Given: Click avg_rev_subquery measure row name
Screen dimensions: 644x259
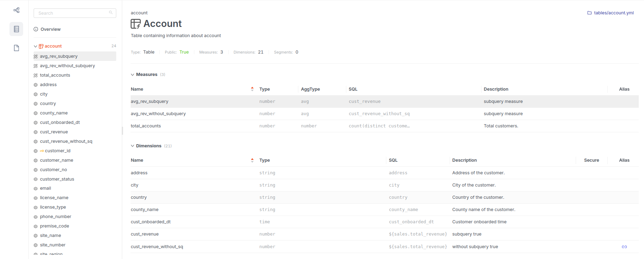Looking at the screenshot, I should click(150, 101).
